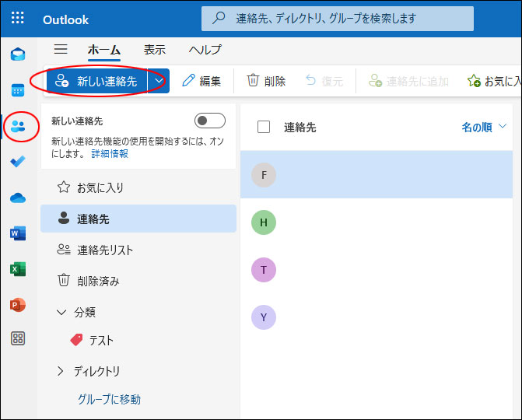Viewport: 522px width, 420px height.
Task: Open the Mail icon in sidebar
Action: (x=18, y=54)
